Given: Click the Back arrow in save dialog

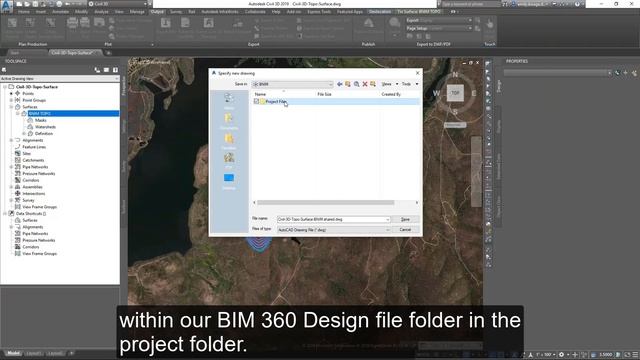Looking at the screenshot, I should click(340, 84).
